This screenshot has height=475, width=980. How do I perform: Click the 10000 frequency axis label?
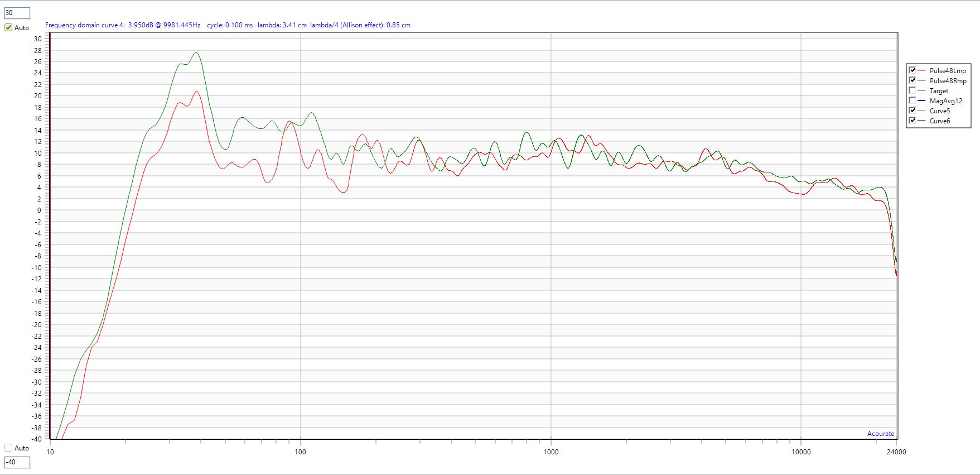tap(801, 452)
